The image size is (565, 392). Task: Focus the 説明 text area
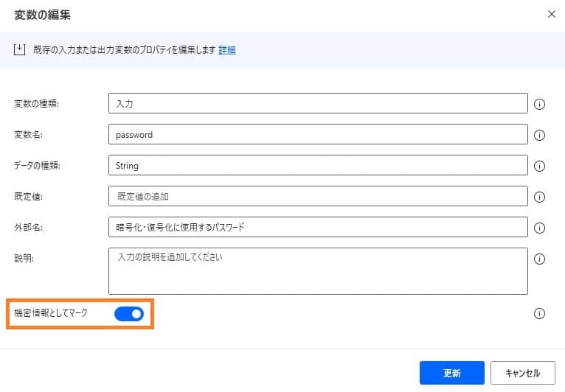[x=318, y=271]
